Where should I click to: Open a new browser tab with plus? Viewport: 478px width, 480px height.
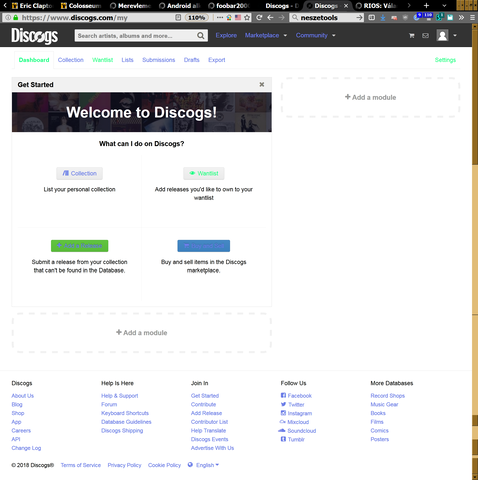[x=426, y=6]
